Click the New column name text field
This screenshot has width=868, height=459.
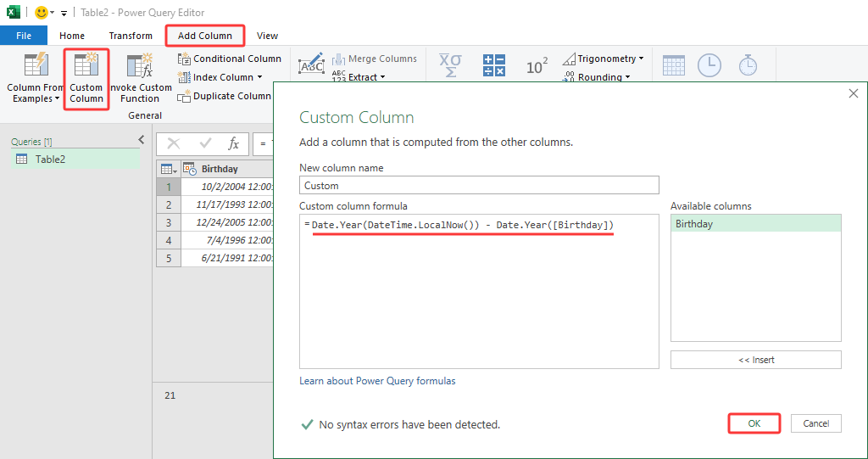[x=479, y=185]
